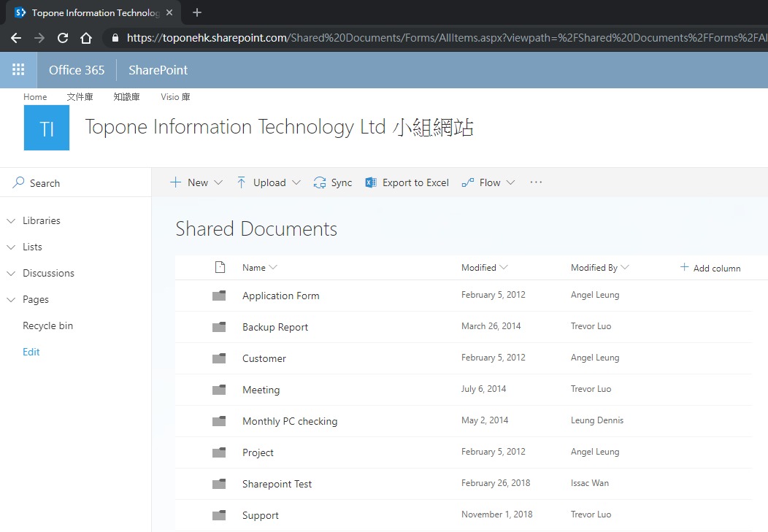
Task: Click the Export to Excel icon
Action: (x=371, y=183)
